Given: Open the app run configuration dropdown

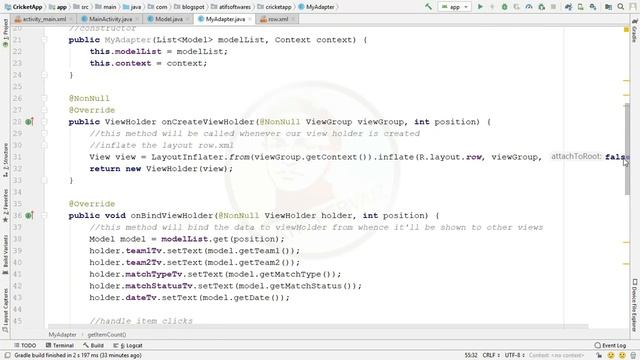Looking at the screenshot, I should click(454, 7).
